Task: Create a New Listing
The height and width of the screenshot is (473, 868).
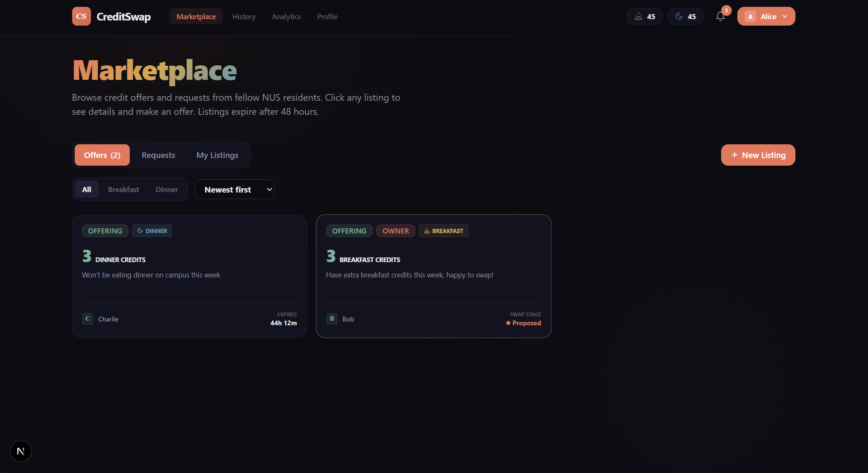Action: (758, 155)
